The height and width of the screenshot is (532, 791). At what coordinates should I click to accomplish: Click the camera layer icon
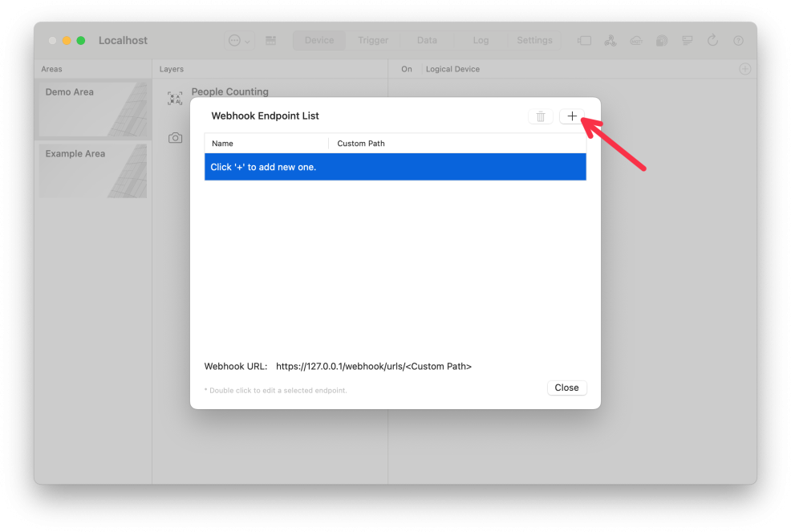click(175, 138)
